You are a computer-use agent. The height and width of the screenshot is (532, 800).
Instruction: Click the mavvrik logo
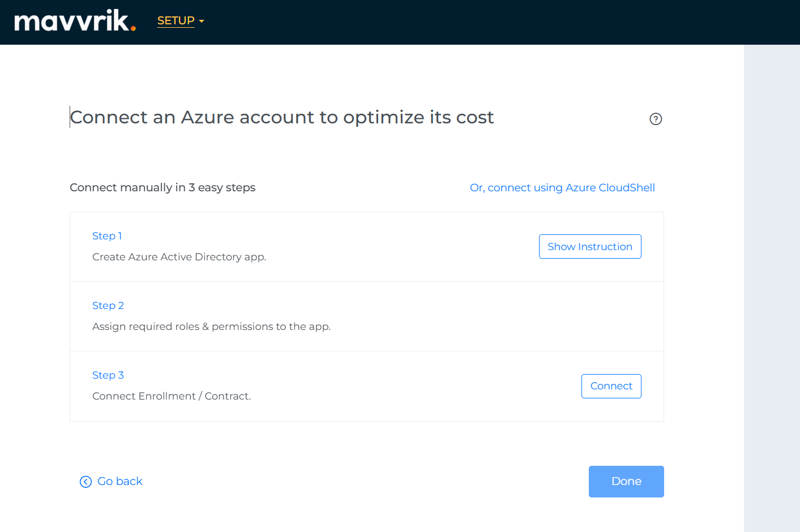click(75, 21)
